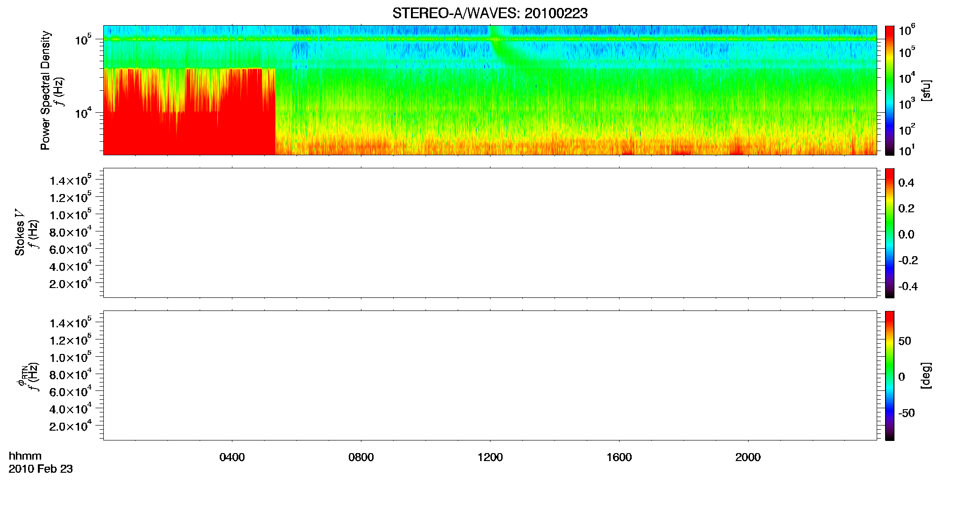Click the 10² tick on the sfu colorbar
Viewport: 980px width, 505px height.
[x=907, y=129]
